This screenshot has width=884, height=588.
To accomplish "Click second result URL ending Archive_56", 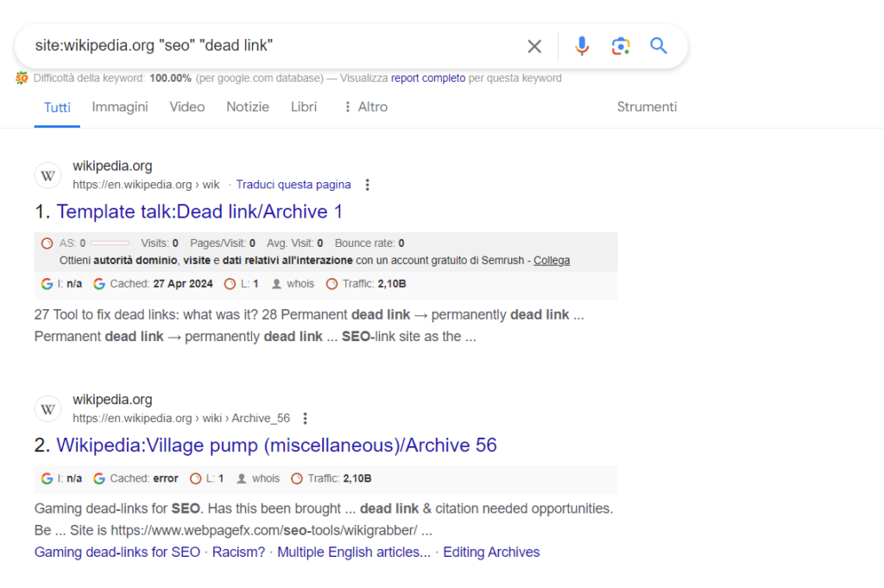I will click(x=181, y=418).
